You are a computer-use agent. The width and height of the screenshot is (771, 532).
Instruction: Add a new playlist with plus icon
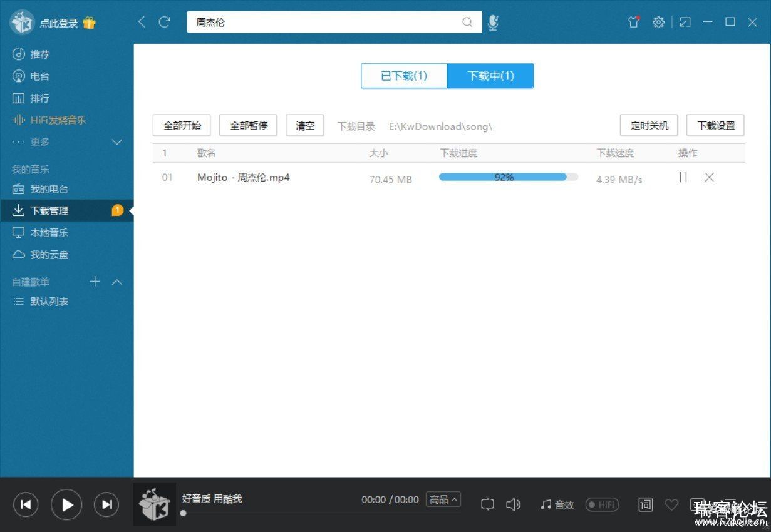[x=95, y=282]
